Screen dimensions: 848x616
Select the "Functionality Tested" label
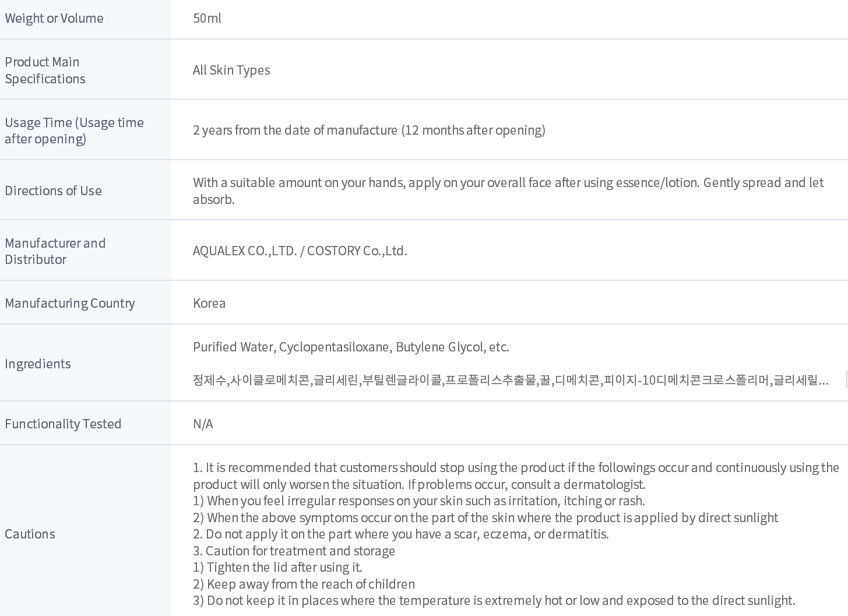pyautogui.click(x=63, y=424)
